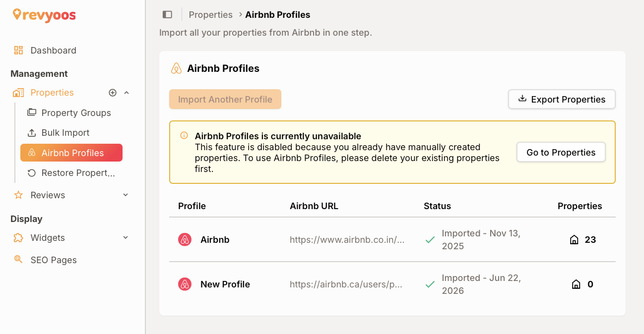Select the Airbnb Profiles menu item
The image size is (644, 334).
71,153
